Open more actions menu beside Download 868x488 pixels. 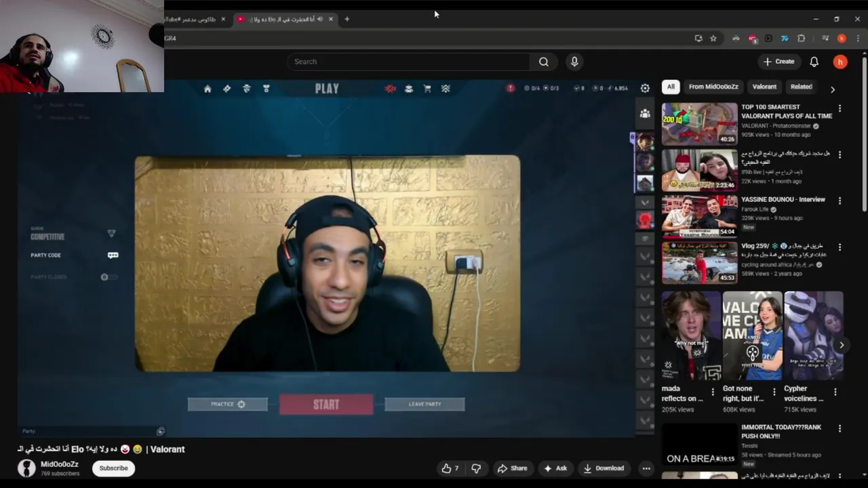coord(646,468)
